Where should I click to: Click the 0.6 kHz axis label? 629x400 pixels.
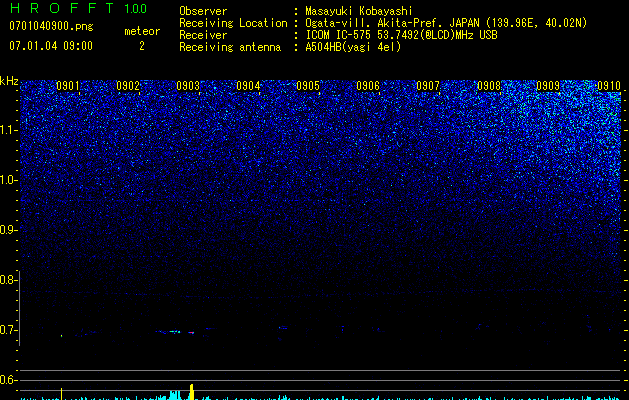click(x=9, y=380)
